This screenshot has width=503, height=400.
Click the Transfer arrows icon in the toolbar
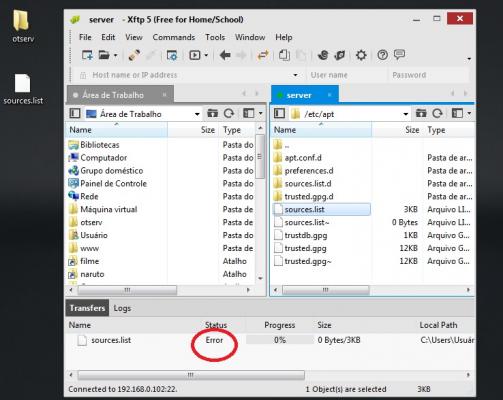(263, 55)
